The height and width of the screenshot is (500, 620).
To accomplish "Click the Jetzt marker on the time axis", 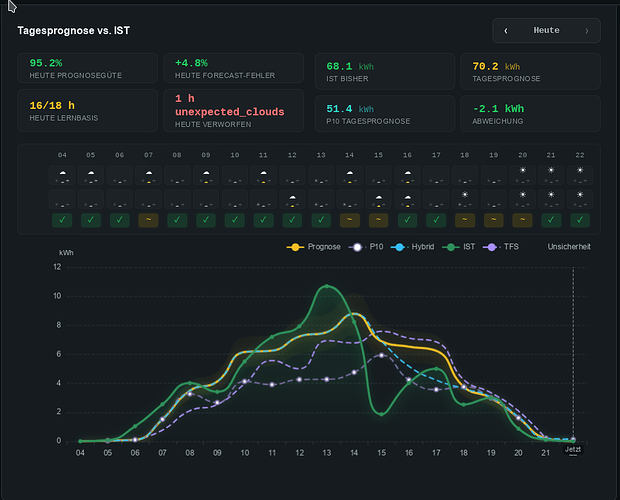I will (x=573, y=449).
